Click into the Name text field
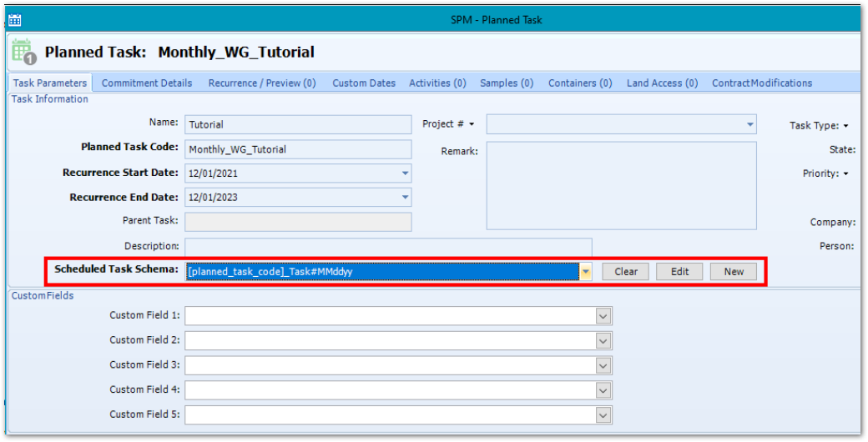 click(297, 124)
